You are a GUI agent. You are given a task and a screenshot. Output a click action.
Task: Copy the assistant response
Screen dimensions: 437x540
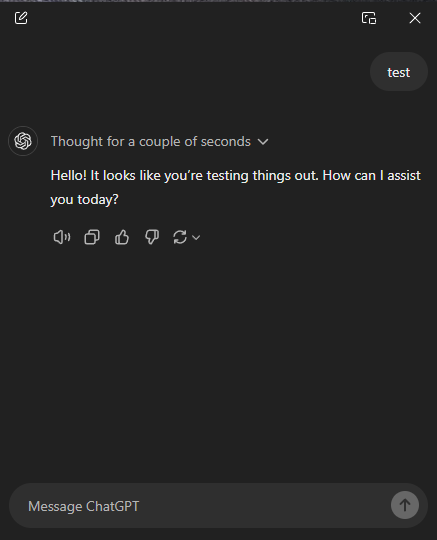click(92, 237)
